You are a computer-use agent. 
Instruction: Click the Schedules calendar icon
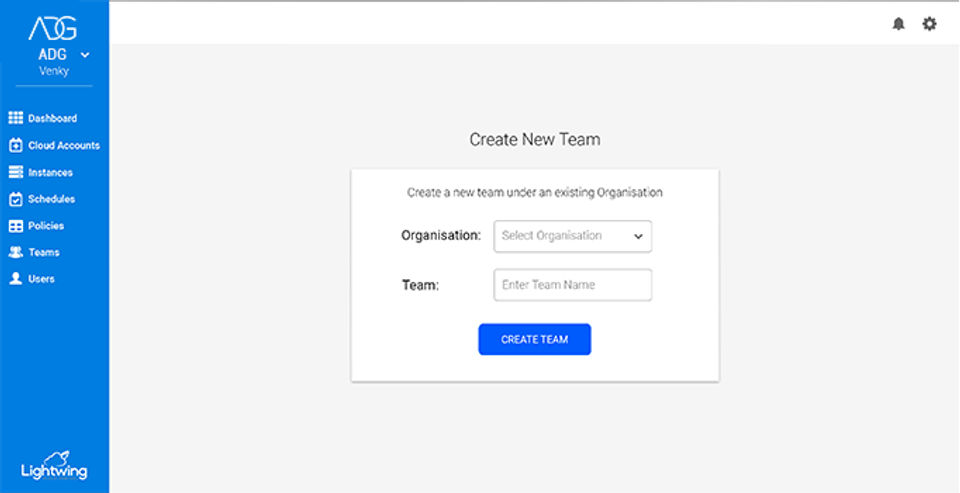pyautogui.click(x=16, y=199)
